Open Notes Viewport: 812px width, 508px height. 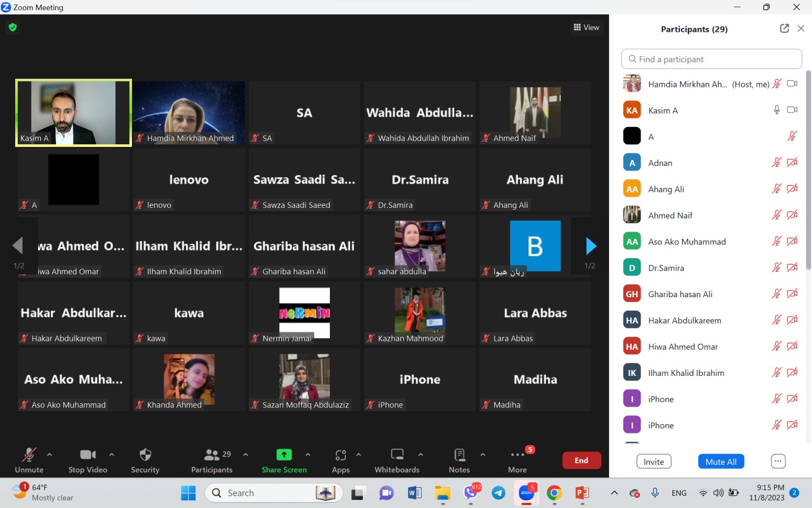tap(459, 460)
